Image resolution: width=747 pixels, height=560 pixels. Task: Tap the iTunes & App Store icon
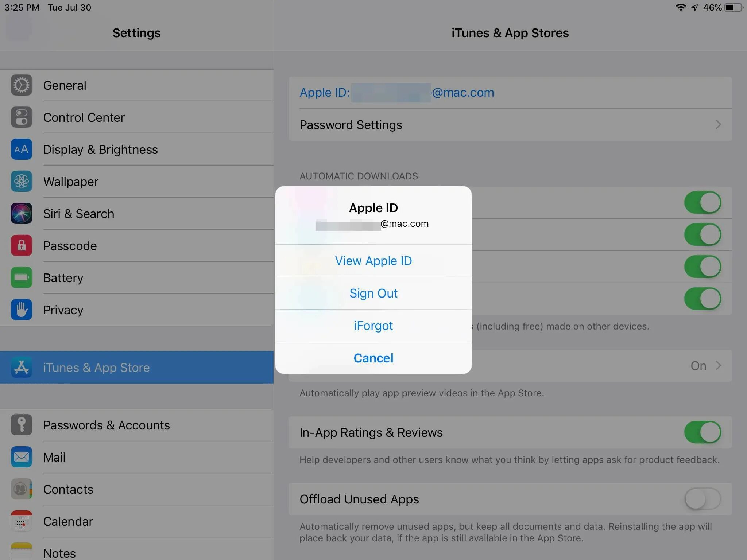tap(21, 367)
